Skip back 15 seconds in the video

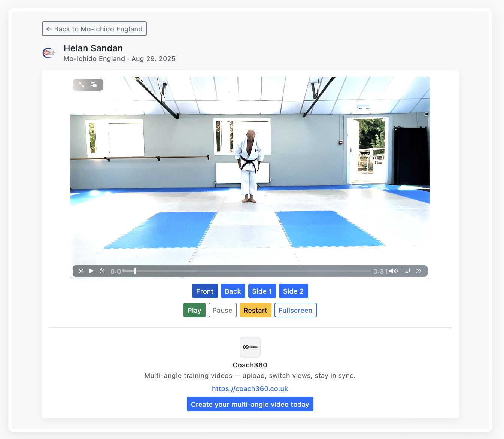81,271
